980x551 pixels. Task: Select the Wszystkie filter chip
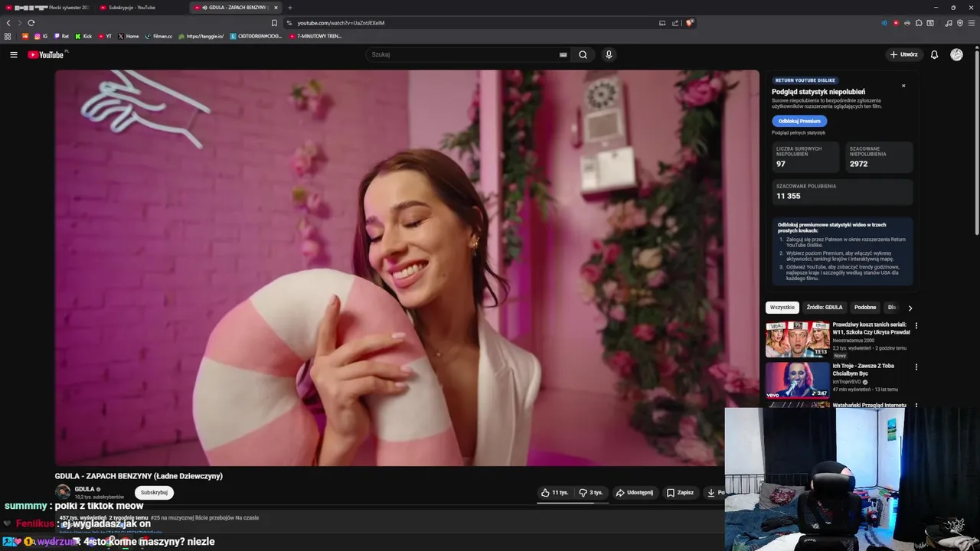pos(782,308)
